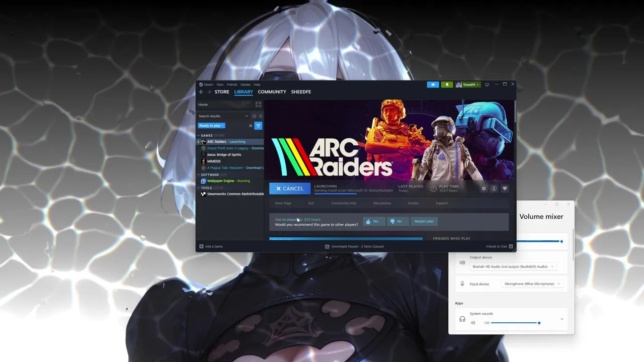Click the thumbs up Yes recommendation
The height and width of the screenshot is (362, 644).
[x=374, y=221]
